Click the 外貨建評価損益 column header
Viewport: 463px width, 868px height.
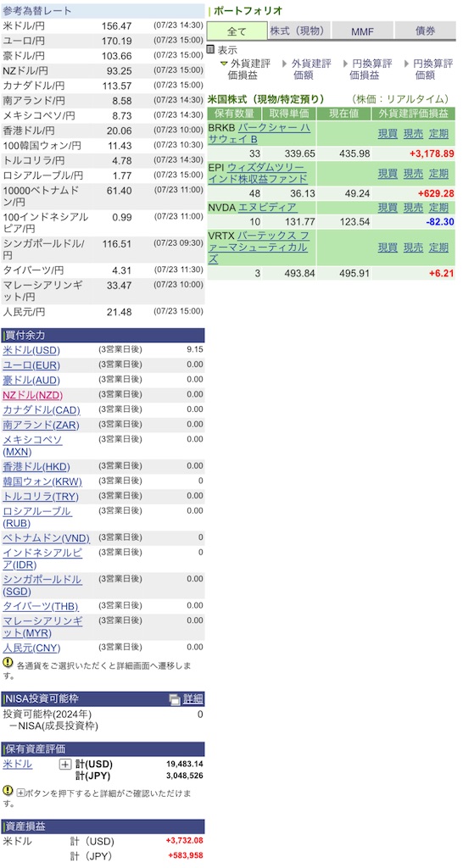[414, 114]
